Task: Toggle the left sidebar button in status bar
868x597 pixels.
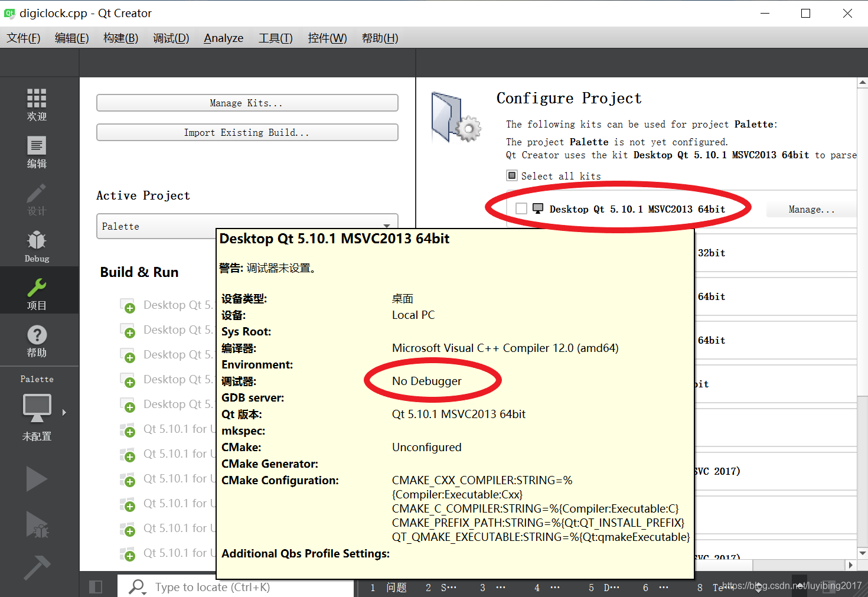Action: click(x=96, y=587)
